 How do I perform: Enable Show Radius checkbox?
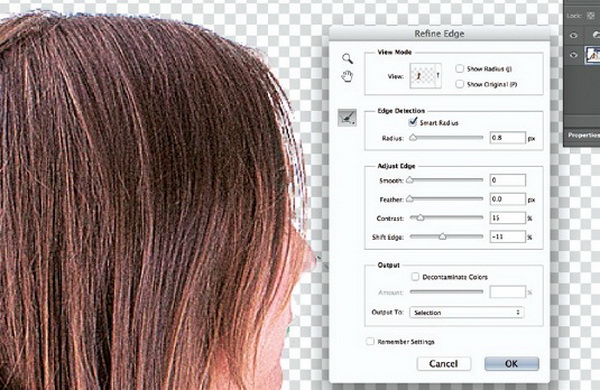tap(460, 69)
